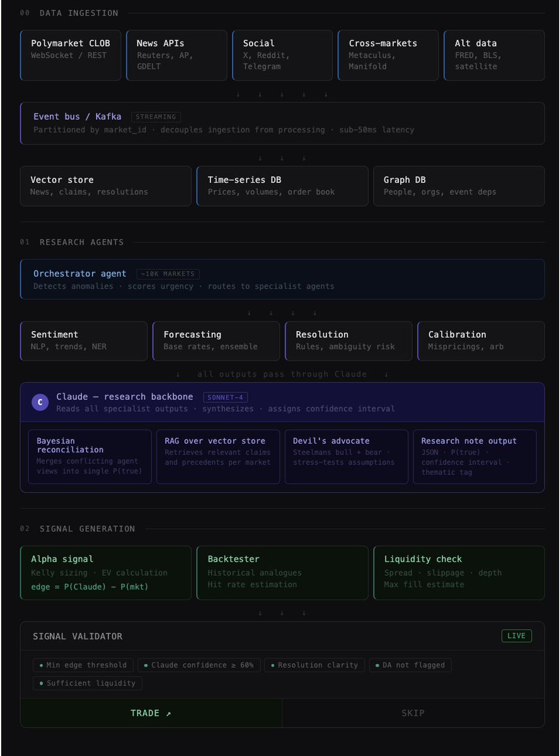
Task: Toggle the Sufficient liquidity chip
Action: tap(88, 683)
